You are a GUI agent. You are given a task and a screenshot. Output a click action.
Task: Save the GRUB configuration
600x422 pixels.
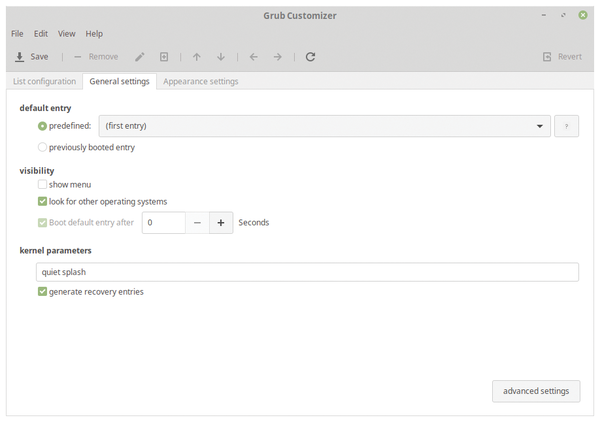click(x=31, y=57)
